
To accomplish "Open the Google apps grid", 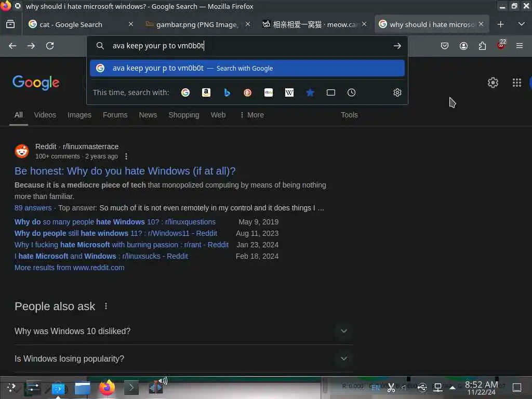I will [x=517, y=83].
